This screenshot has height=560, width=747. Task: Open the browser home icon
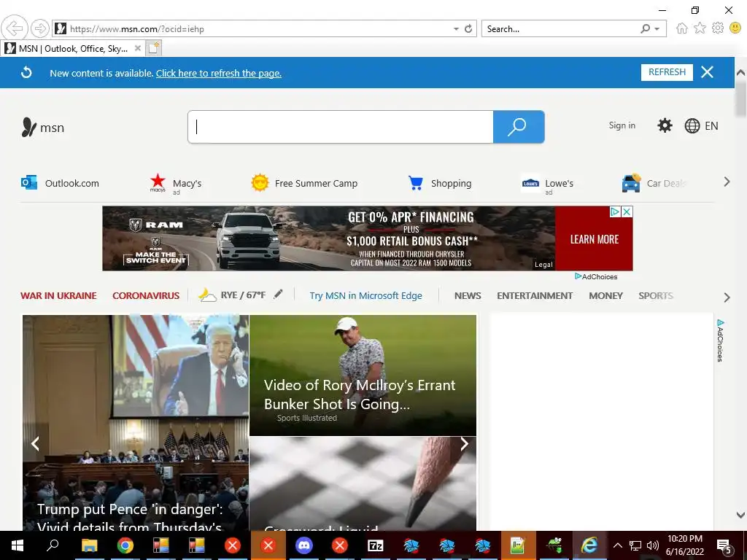[682, 28]
